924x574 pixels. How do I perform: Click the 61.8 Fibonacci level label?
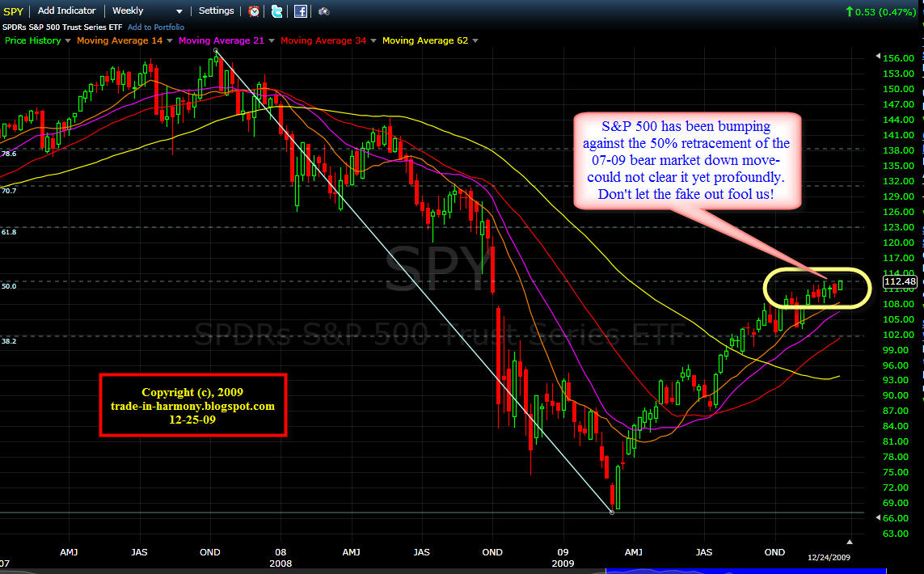tap(9, 232)
